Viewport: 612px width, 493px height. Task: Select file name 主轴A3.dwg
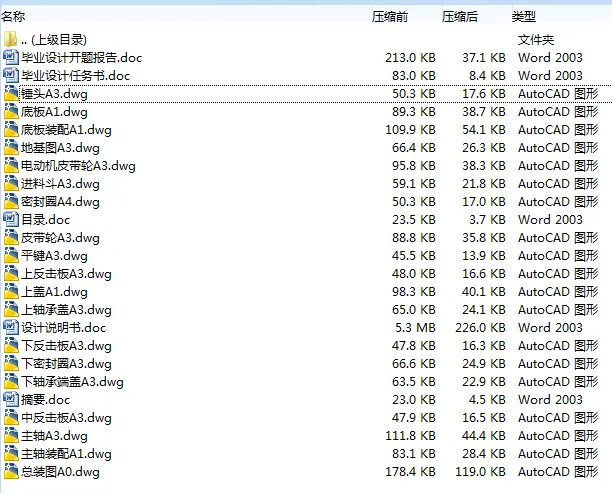54,436
